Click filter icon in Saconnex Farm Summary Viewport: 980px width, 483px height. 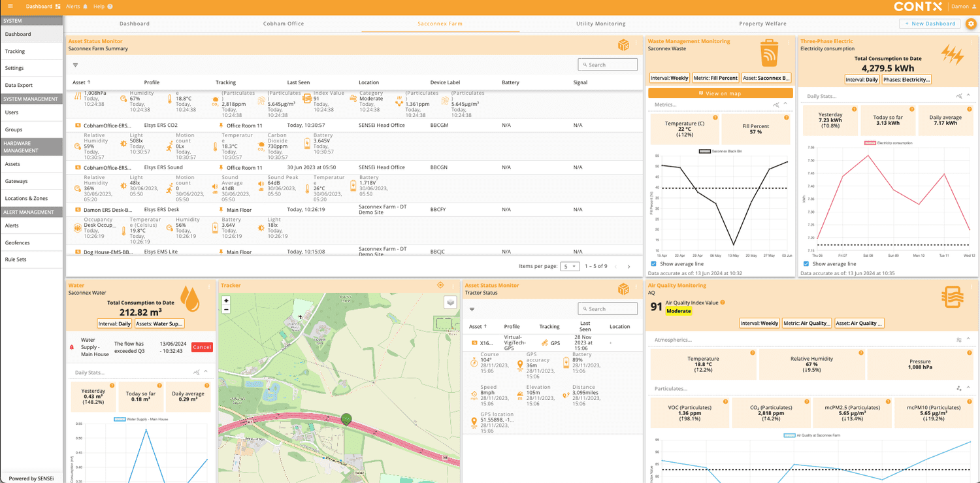(x=75, y=65)
